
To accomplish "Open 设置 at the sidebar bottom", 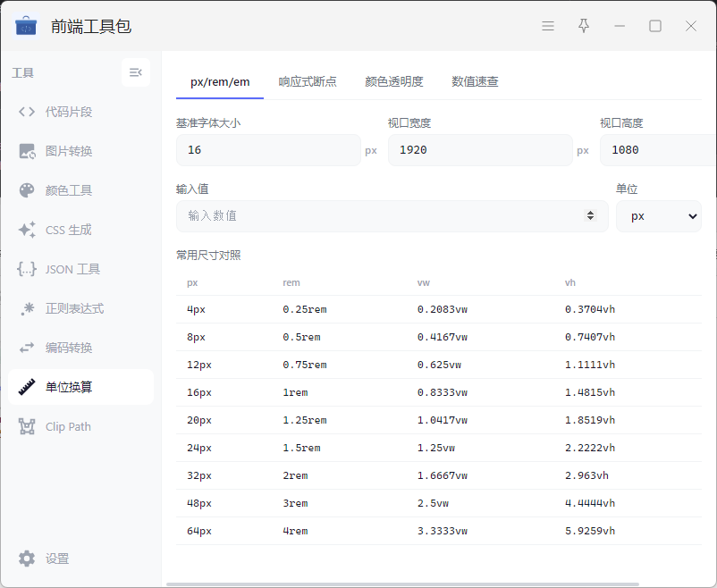I will [81, 559].
